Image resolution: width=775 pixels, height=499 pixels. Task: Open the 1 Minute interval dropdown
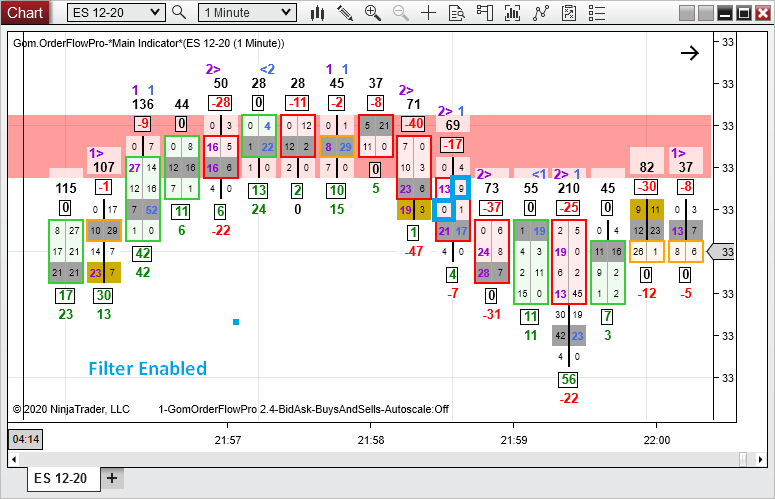click(247, 13)
